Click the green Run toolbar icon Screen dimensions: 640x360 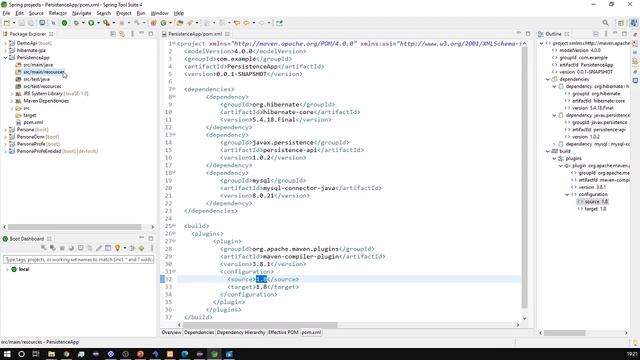pyautogui.click(x=91, y=23)
